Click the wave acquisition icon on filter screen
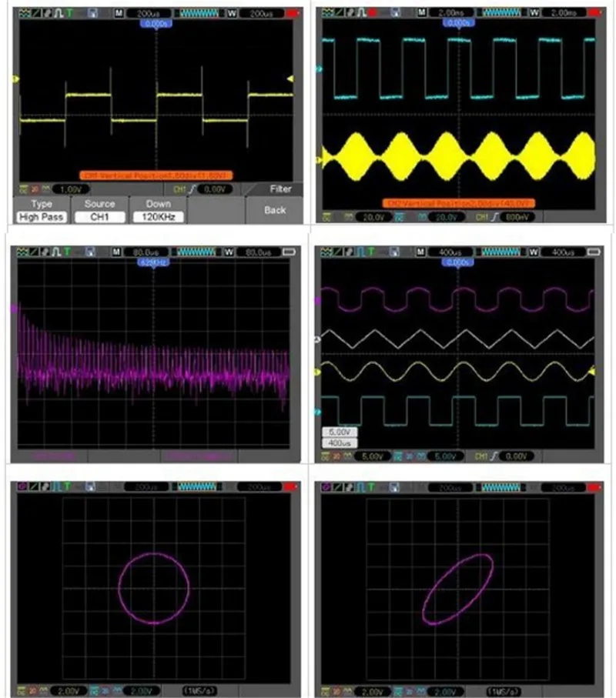This screenshot has width=616, height=698. (x=24, y=13)
